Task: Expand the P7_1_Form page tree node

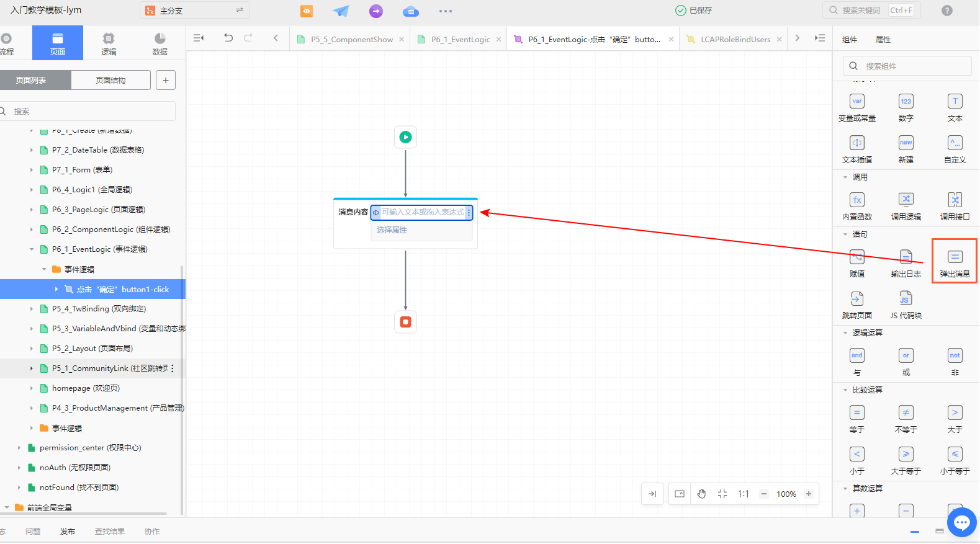Action: (x=32, y=170)
